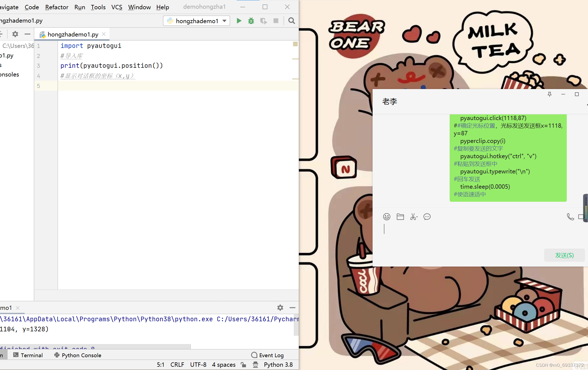Open hongzhademo1 run configuration dropdown
This screenshot has width=588, height=370.
tap(196, 21)
